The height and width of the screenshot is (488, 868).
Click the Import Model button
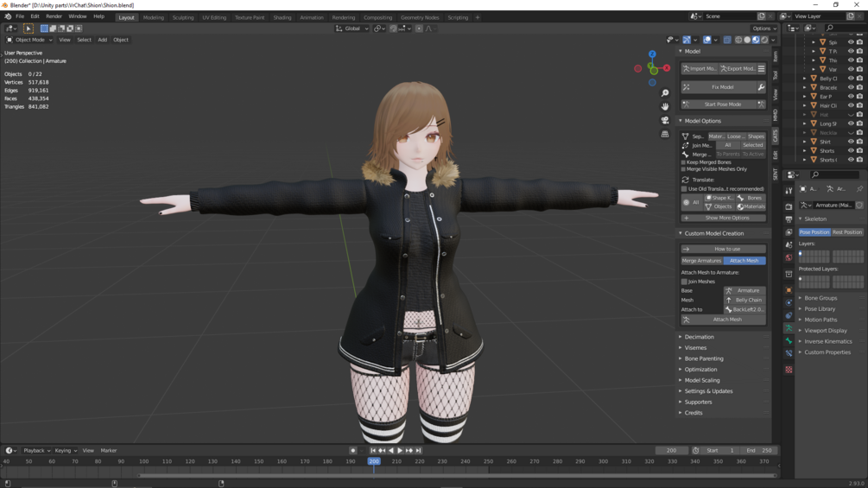[x=700, y=68]
